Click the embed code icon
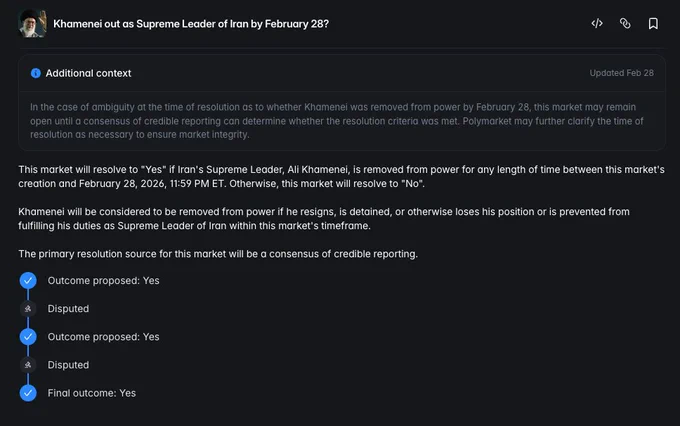This screenshot has width=680, height=426. coord(597,23)
